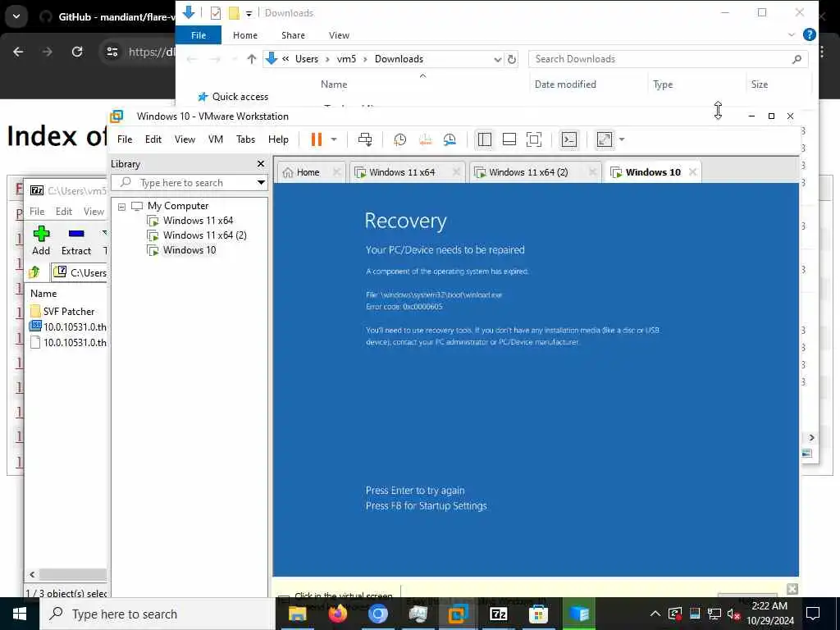Open Firefox from the taskbar
This screenshot has height=630, width=840.
pos(337,614)
